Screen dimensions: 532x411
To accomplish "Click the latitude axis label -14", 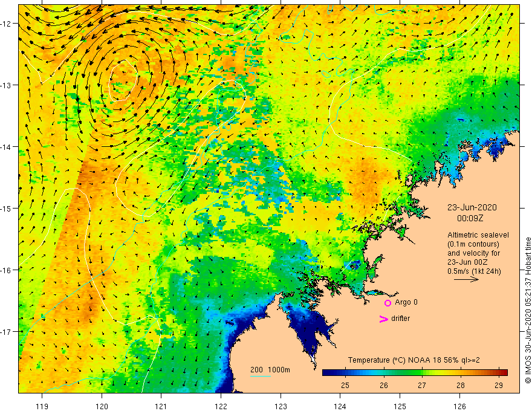I will 7,147.
